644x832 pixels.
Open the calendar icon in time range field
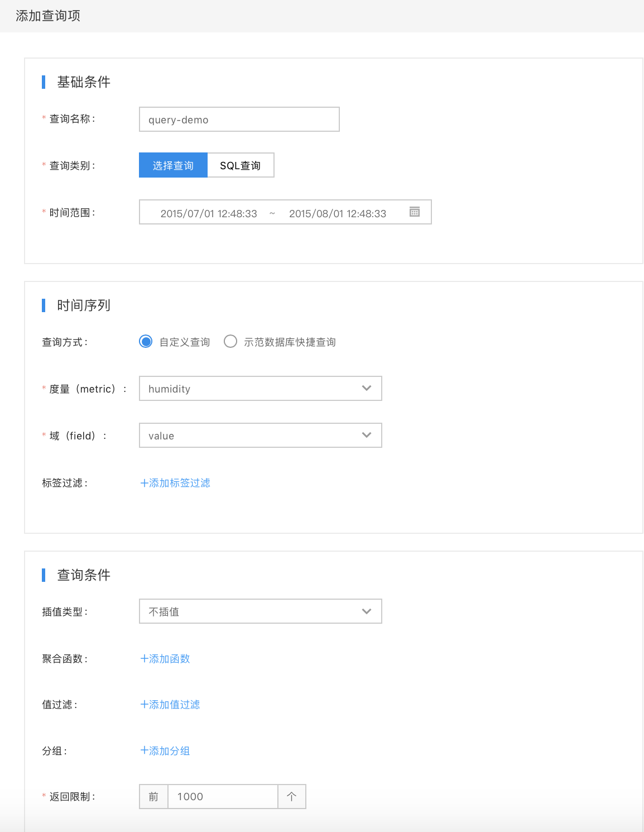[x=415, y=212]
